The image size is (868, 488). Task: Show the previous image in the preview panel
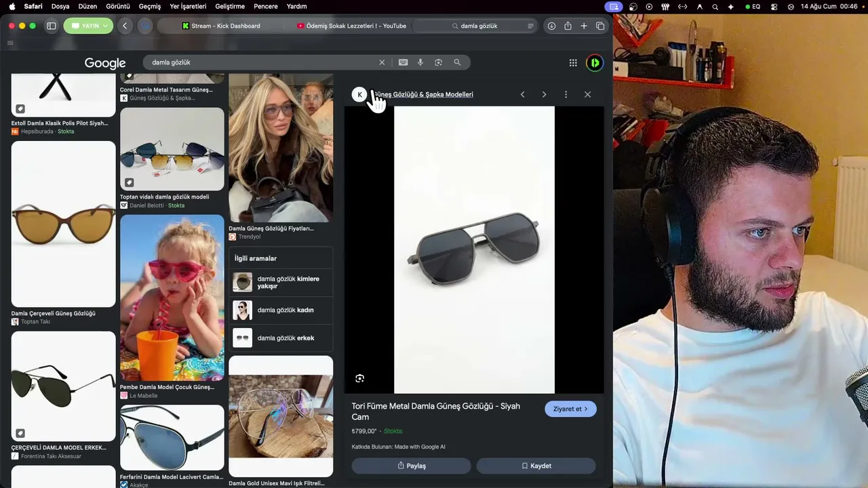522,94
